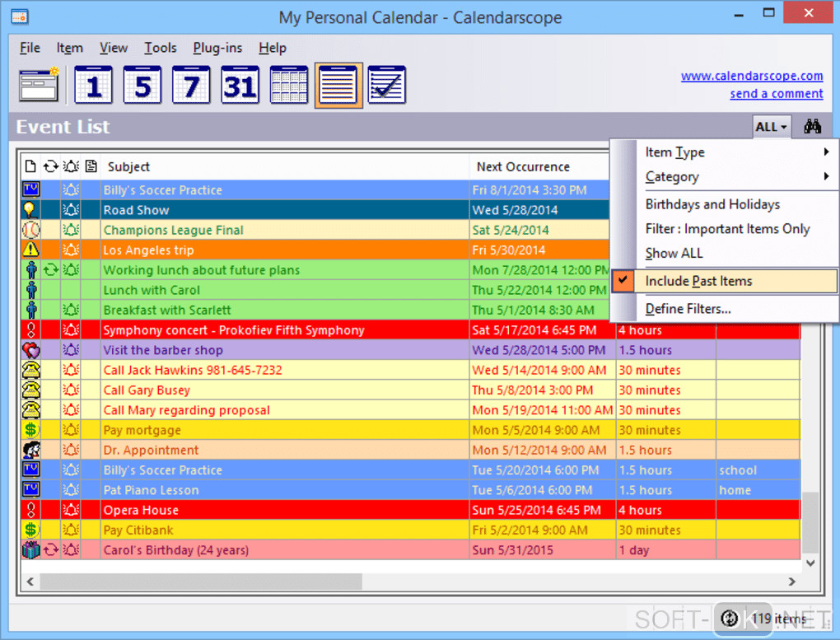840x640 pixels.
Task: Click the horizontal scrollbar left arrow
Action: pos(30,581)
